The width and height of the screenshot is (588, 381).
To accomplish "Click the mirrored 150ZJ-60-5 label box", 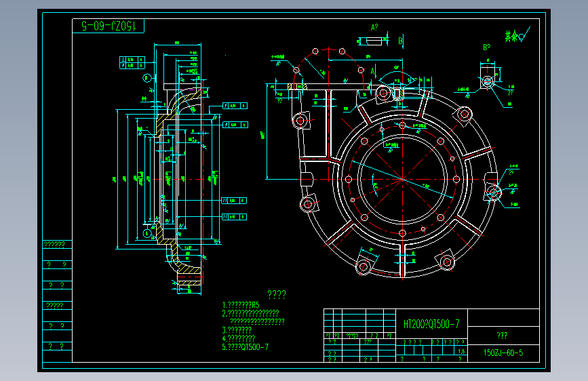I will click(108, 26).
